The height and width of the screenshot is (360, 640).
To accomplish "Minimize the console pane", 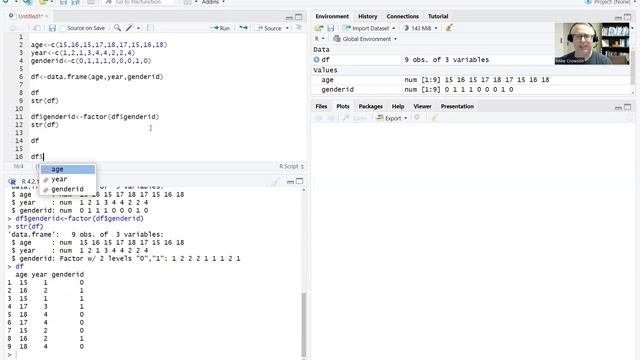I will (x=290, y=182).
